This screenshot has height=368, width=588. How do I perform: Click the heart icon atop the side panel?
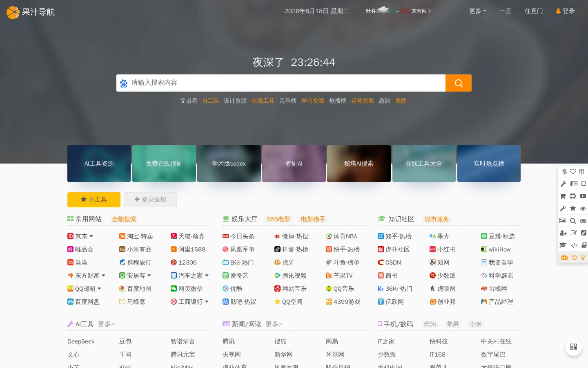[x=573, y=172]
